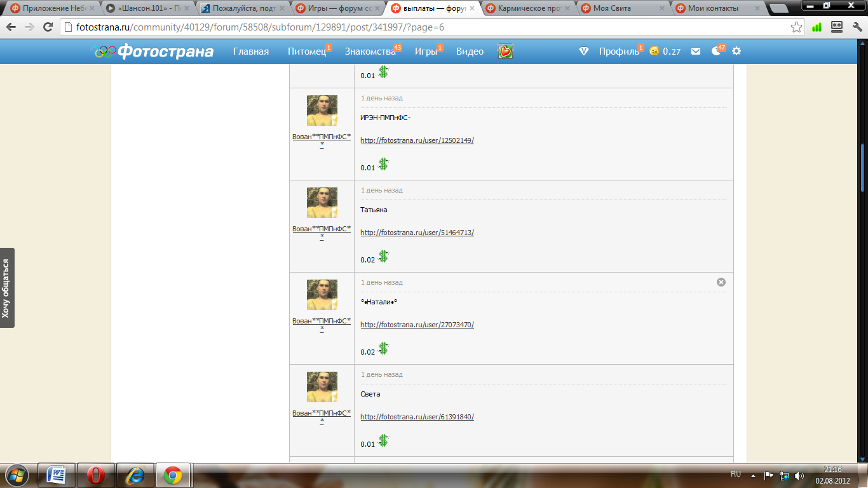Screen dimensions: 868x488
Task: Switch to Моя Свита tab
Action: pyautogui.click(x=623, y=8)
